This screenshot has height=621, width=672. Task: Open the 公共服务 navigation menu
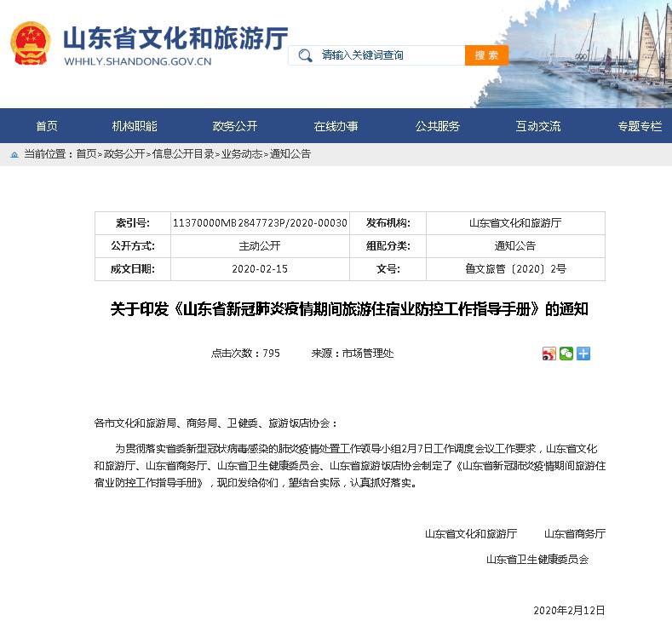click(437, 126)
